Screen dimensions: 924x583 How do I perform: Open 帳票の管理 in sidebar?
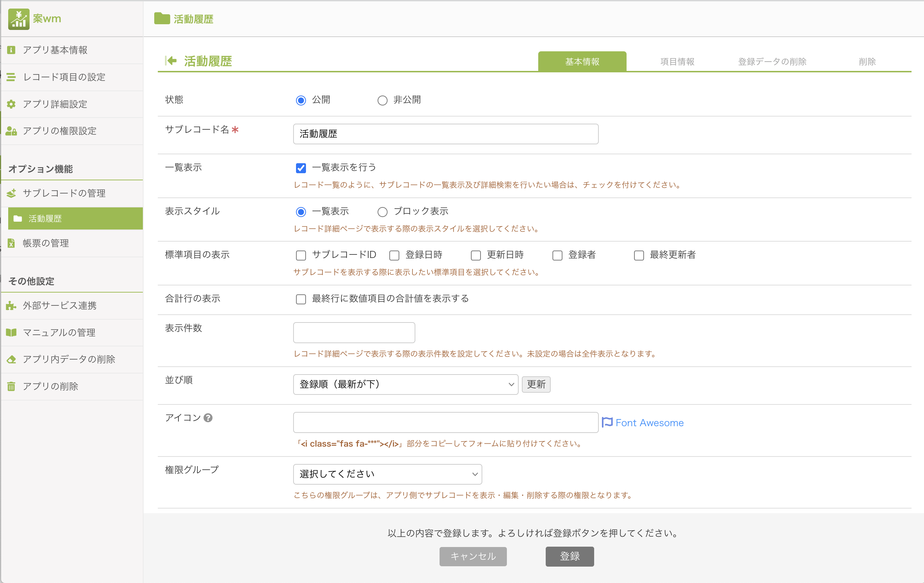(x=72, y=243)
